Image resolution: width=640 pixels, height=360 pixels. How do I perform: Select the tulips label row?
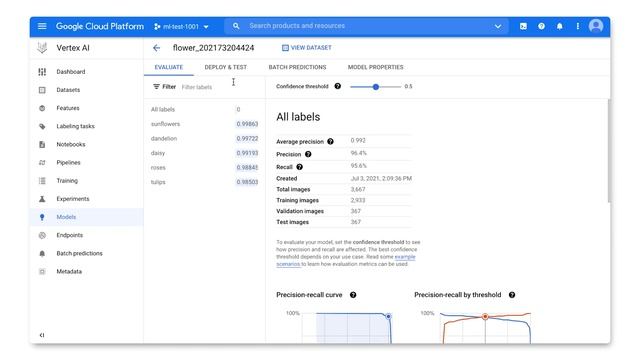[204, 182]
